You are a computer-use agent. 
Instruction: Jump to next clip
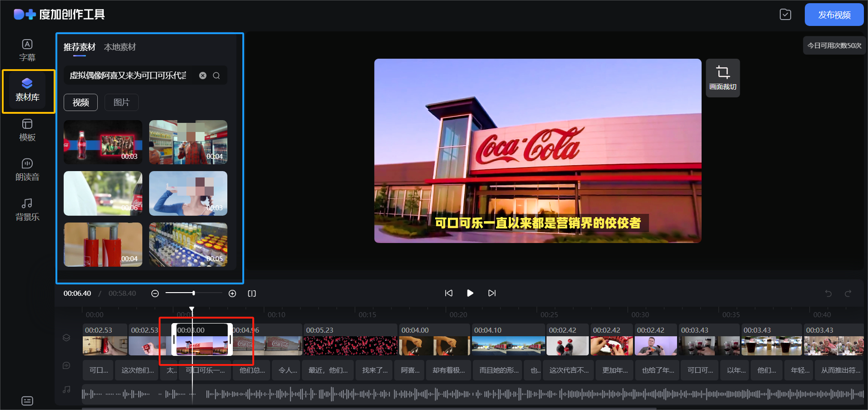pos(492,293)
